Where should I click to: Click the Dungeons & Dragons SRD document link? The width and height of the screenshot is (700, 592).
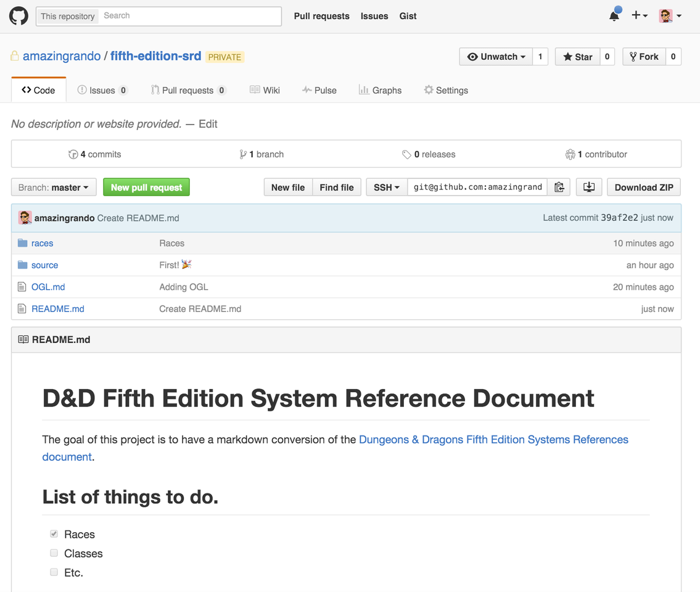click(x=493, y=440)
